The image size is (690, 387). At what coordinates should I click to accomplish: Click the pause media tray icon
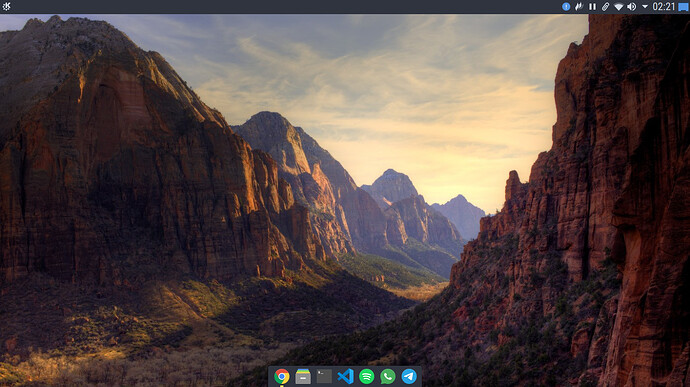[x=592, y=7]
